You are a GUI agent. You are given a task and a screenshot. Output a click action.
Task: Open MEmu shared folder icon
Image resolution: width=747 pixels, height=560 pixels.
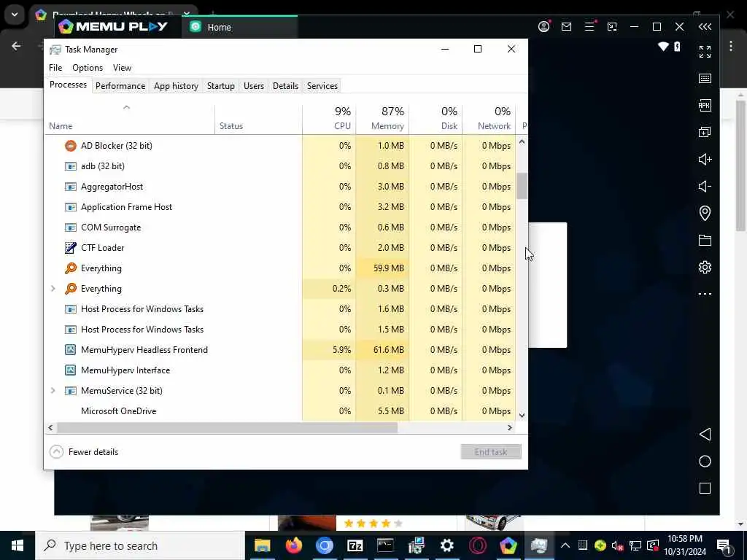(x=705, y=240)
